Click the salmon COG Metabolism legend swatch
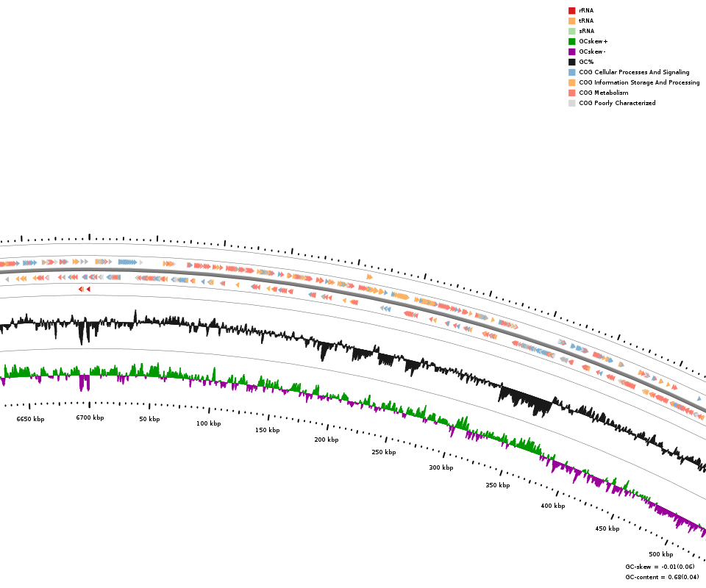 coord(571,93)
